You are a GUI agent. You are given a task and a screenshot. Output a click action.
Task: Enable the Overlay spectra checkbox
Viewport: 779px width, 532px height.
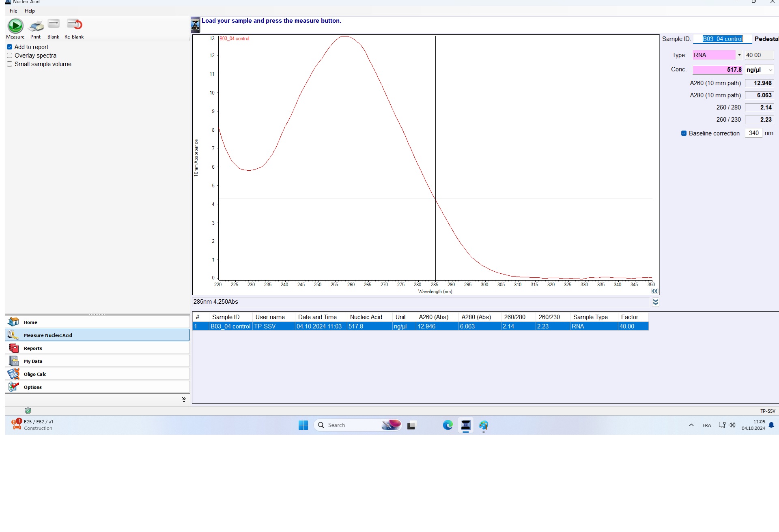coord(10,56)
